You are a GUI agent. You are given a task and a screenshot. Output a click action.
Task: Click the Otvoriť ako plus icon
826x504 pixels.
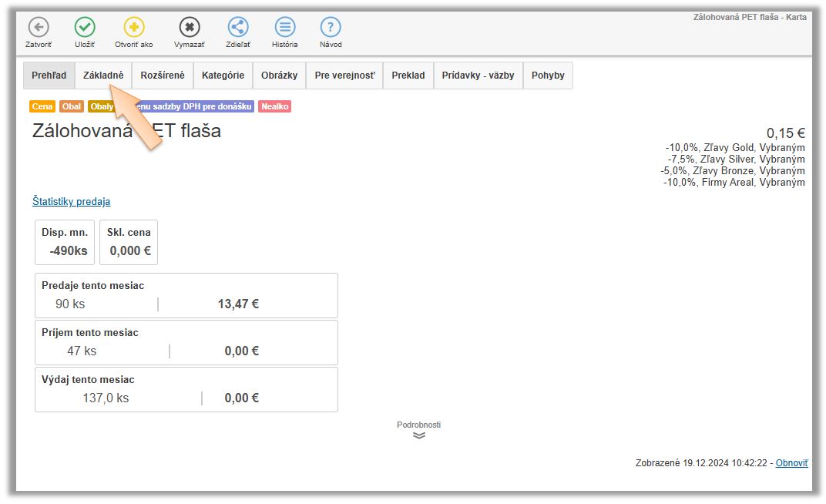pos(134,28)
